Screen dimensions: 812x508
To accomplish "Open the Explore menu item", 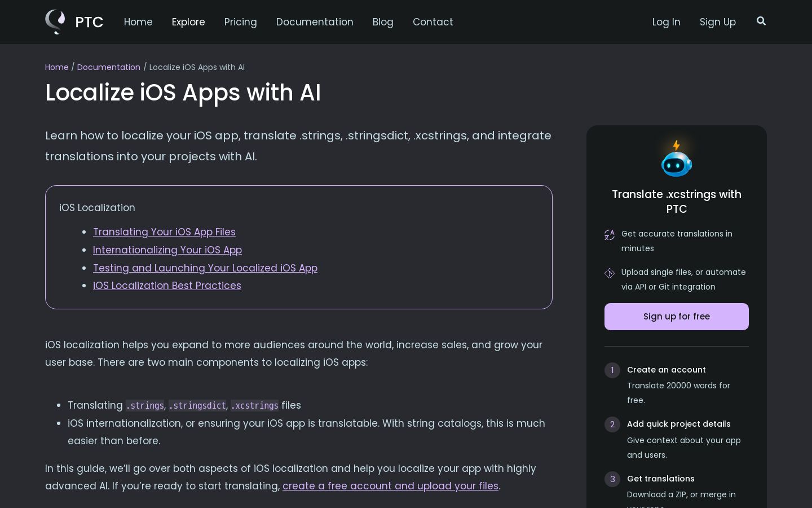I will 188,22.
